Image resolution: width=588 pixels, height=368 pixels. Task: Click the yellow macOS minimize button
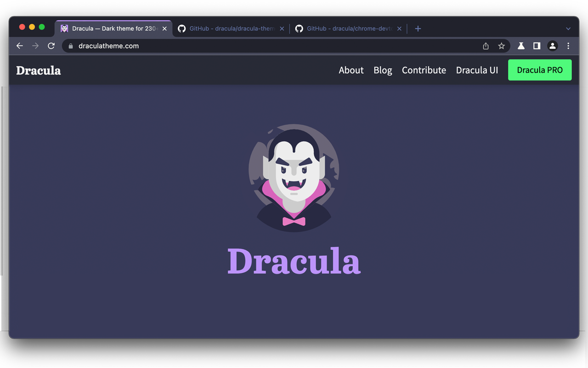point(32,27)
